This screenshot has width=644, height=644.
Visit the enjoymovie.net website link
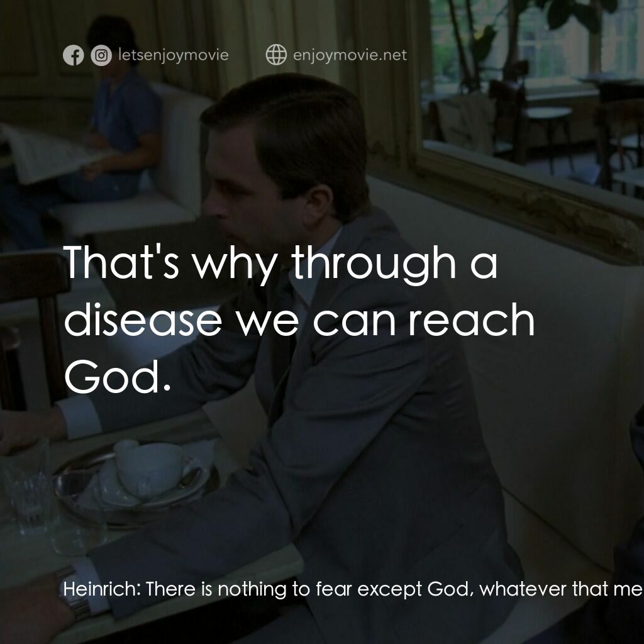point(350,55)
